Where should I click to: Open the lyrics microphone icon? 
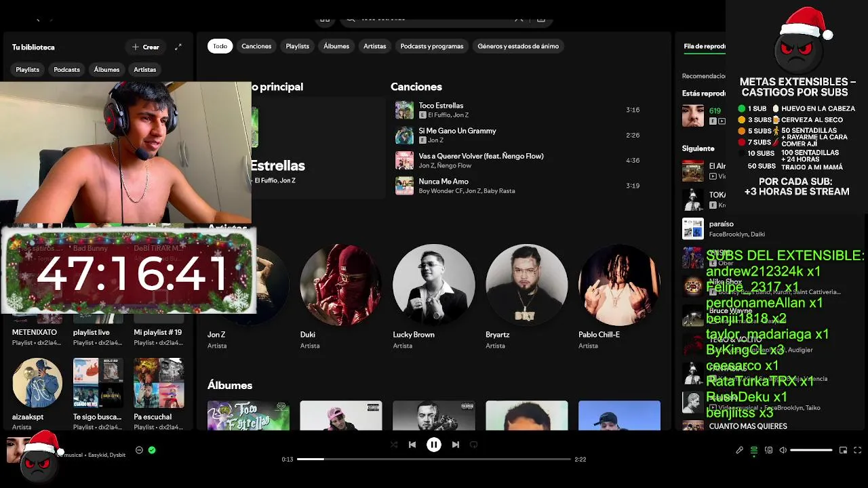tap(739, 450)
